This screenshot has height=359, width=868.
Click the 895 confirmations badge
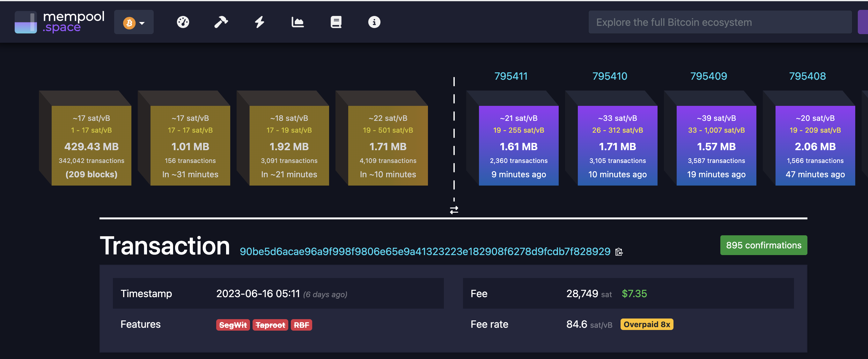(763, 245)
